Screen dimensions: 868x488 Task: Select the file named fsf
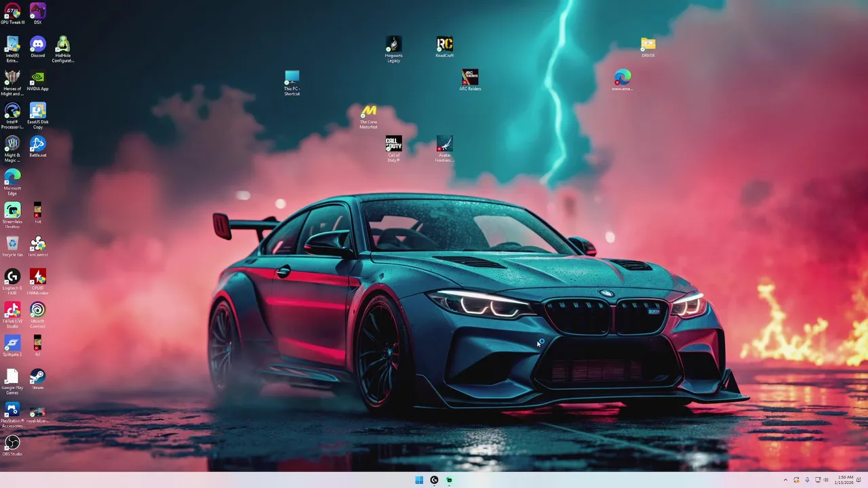[x=38, y=346]
